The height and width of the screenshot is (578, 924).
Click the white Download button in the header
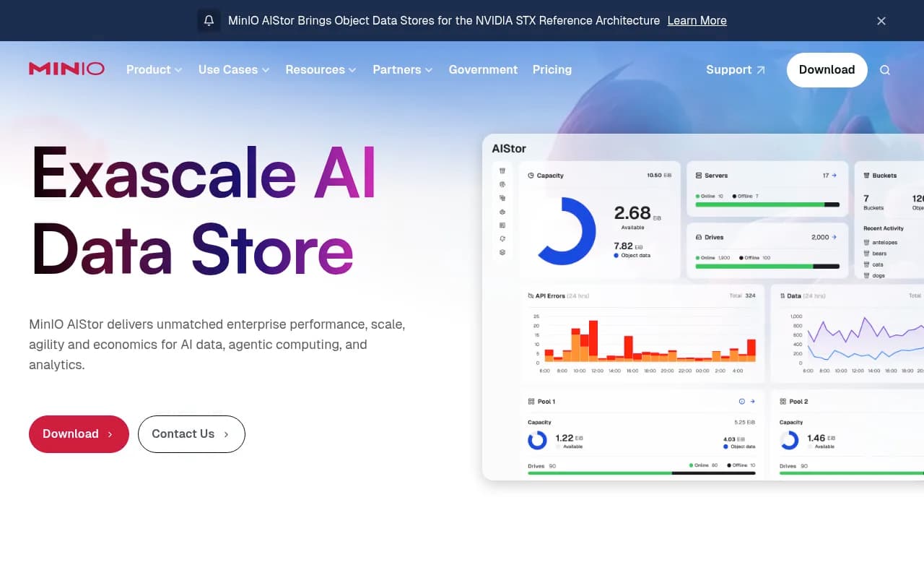pyautogui.click(x=827, y=70)
